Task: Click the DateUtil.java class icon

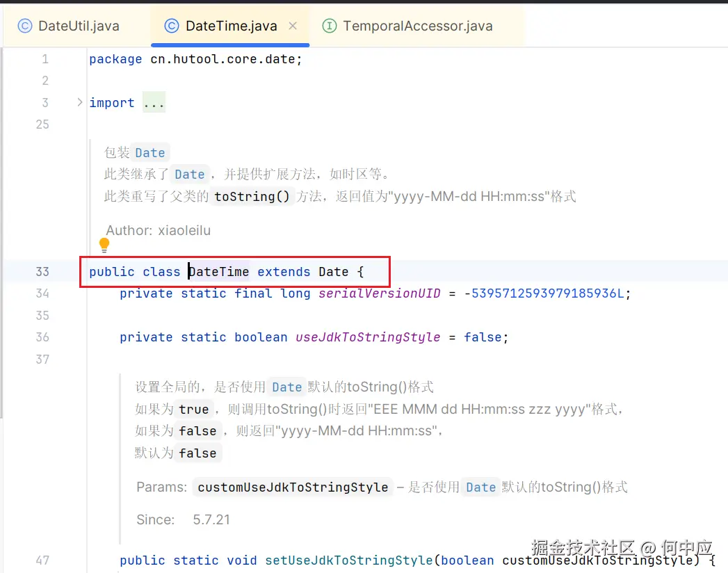Action: [x=25, y=26]
